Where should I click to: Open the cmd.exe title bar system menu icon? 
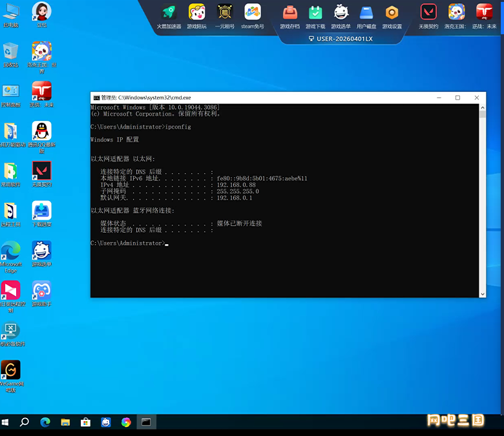point(96,98)
